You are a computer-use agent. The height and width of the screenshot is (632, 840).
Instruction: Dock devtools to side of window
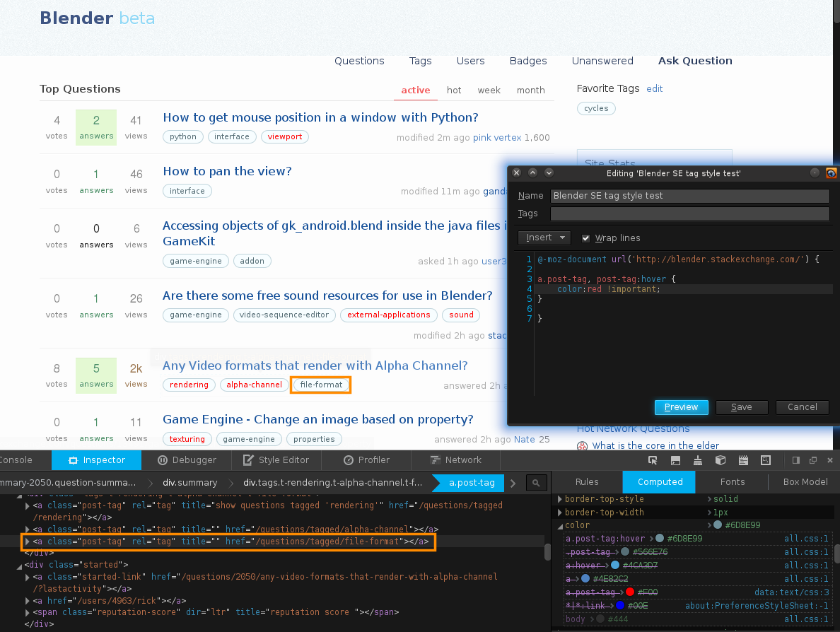(x=796, y=460)
